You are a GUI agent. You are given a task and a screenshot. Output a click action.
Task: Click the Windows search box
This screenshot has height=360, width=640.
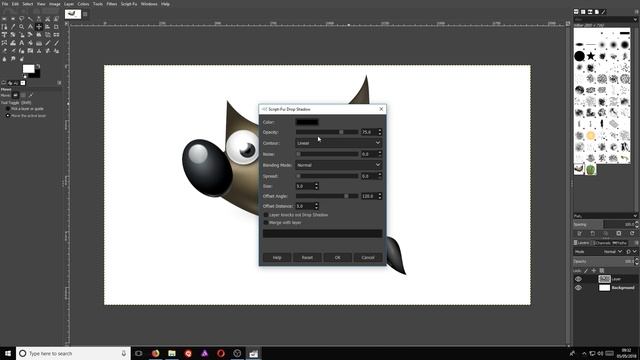coord(73,353)
